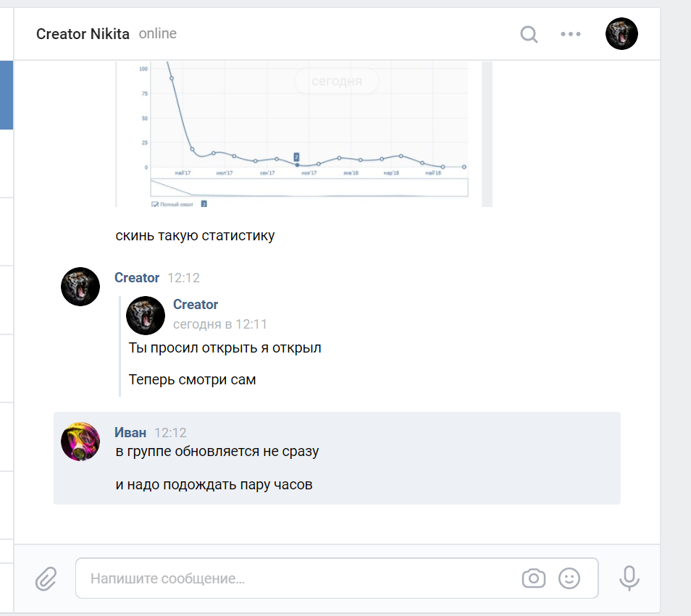Screen dimensions: 691x616
Task: Toggle the Полный охват checkbox
Action: coord(155,204)
